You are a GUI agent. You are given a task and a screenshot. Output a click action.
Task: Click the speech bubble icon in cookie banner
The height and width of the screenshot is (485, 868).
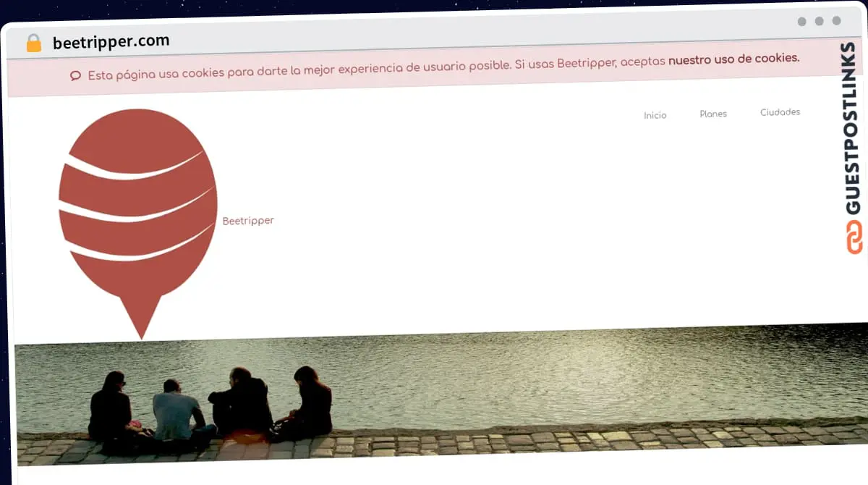75,76
